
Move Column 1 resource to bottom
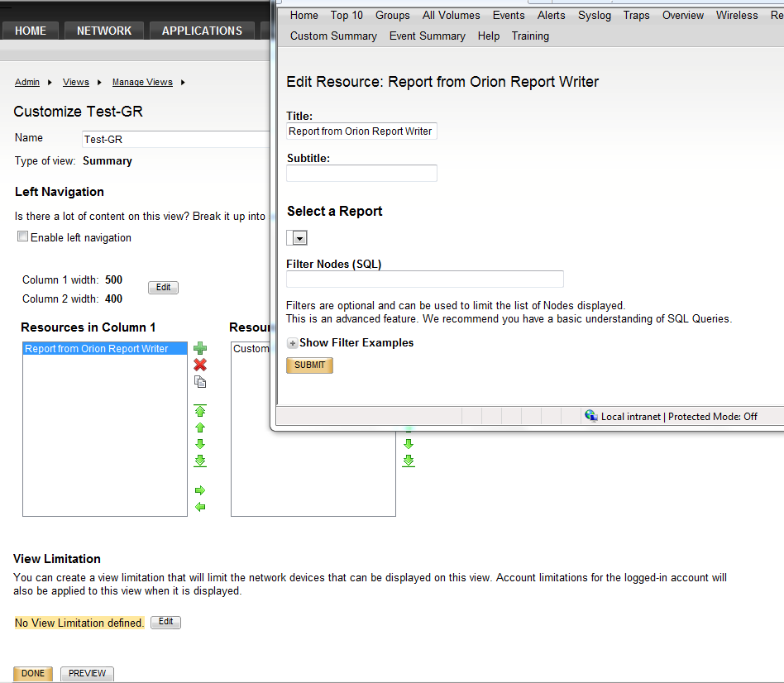(x=200, y=461)
